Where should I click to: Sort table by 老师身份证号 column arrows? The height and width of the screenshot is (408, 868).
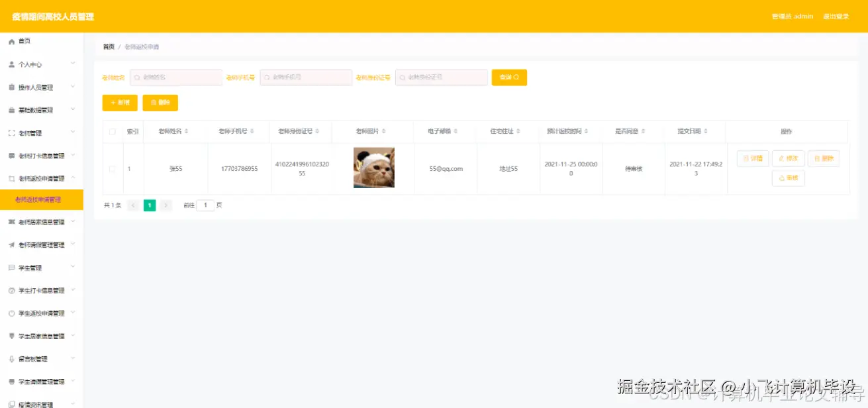(x=318, y=132)
